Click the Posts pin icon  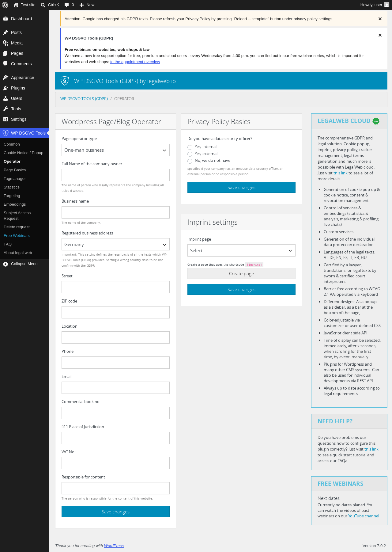pos(6,32)
